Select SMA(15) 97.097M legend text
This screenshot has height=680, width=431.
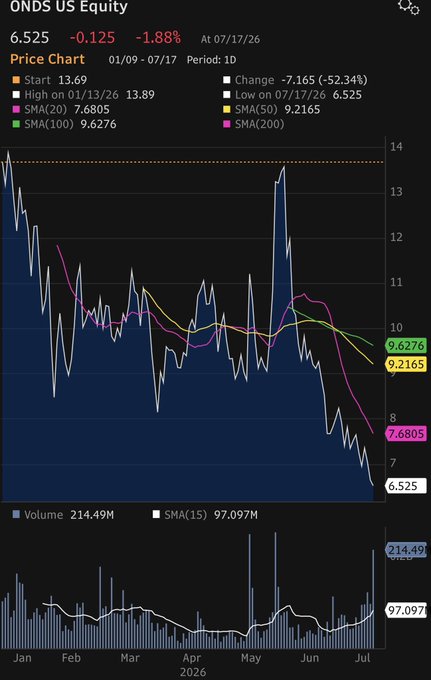pyautogui.click(x=211, y=515)
